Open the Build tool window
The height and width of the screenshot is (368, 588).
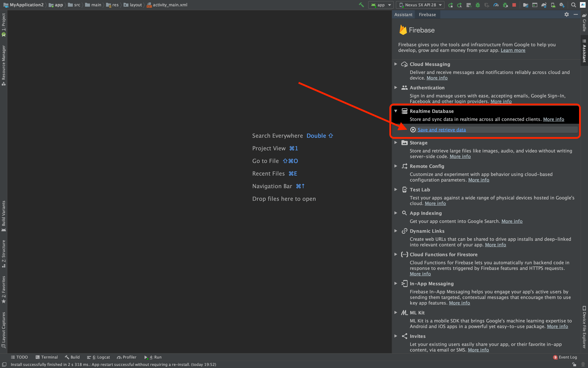coord(72,357)
